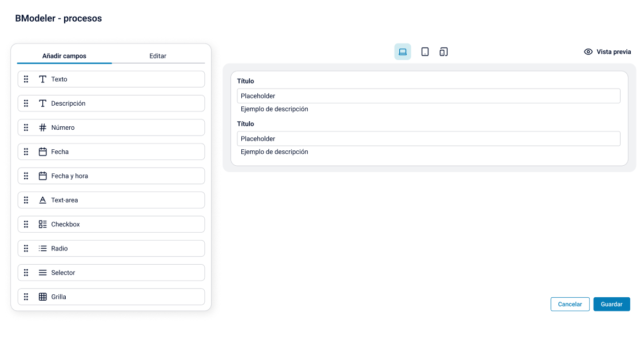Switch to tablet view icon
The width and height of the screenshot is (644, 359).
click(x=425, y=52)
